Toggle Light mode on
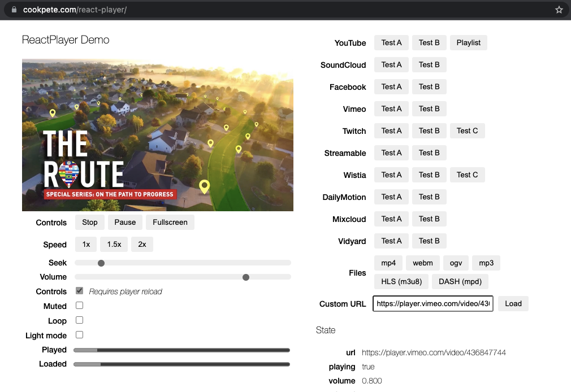 (x=79, y=334)
